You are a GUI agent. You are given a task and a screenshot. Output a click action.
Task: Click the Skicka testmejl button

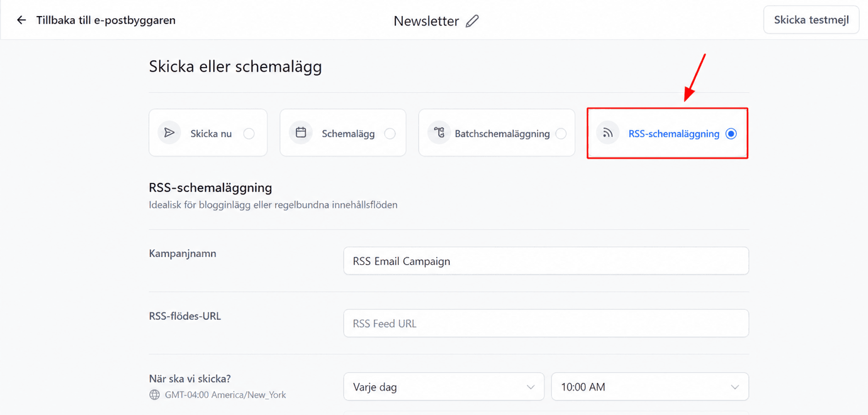click(811, 20)
